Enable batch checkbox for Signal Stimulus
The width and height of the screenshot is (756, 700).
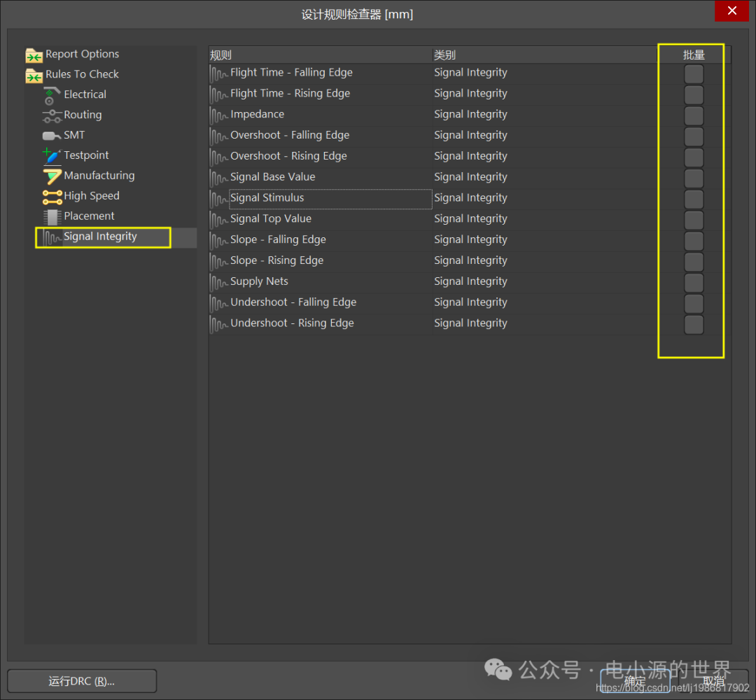[x=694, y=199]
